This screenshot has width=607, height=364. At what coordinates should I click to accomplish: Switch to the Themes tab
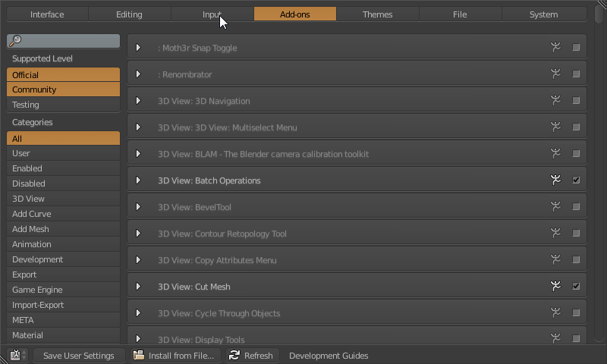[377, 14]
